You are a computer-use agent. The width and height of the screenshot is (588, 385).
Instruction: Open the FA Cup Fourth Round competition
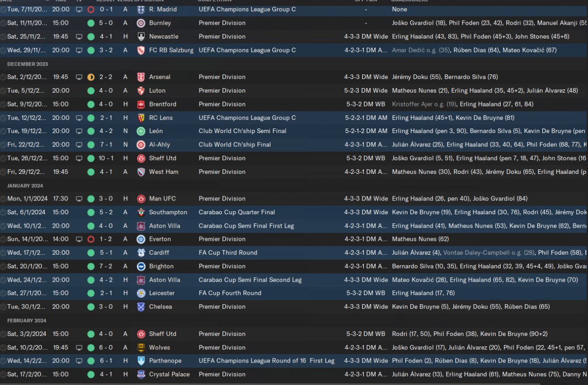pos(230,293)
